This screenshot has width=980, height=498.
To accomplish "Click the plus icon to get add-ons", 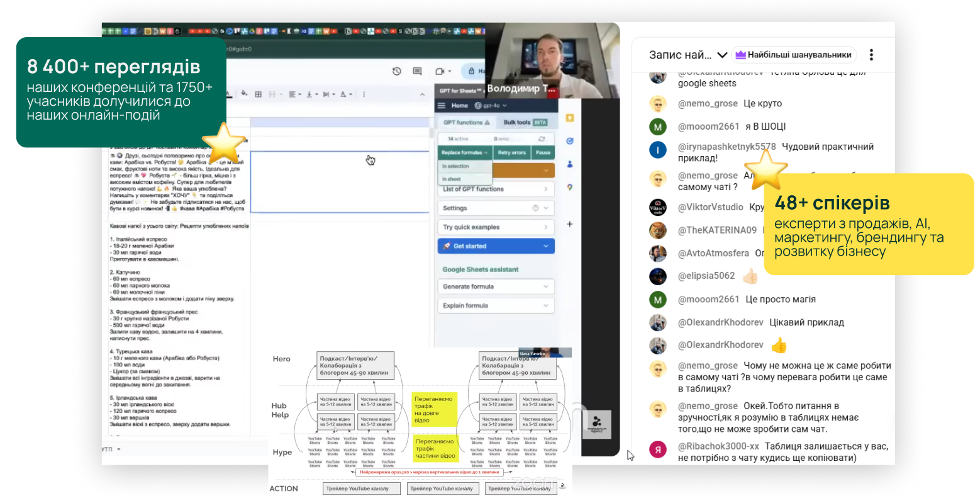I will (x=570, y=224).
